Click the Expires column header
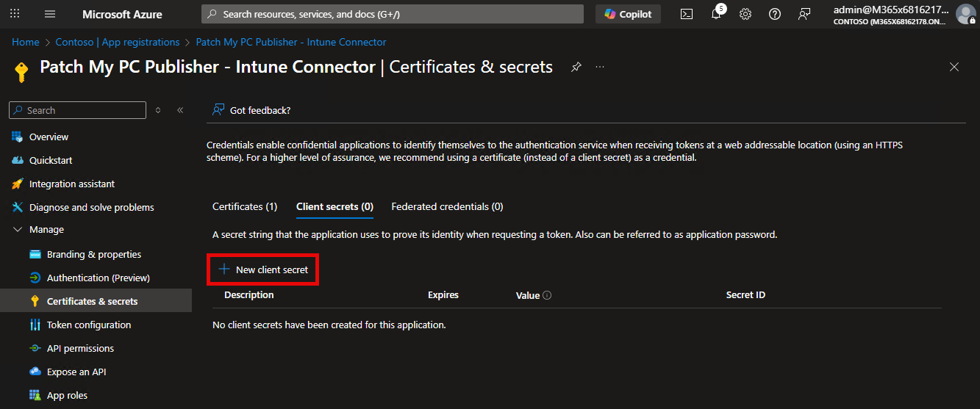Viewport: 980px width, 409px height. point(443,295)
